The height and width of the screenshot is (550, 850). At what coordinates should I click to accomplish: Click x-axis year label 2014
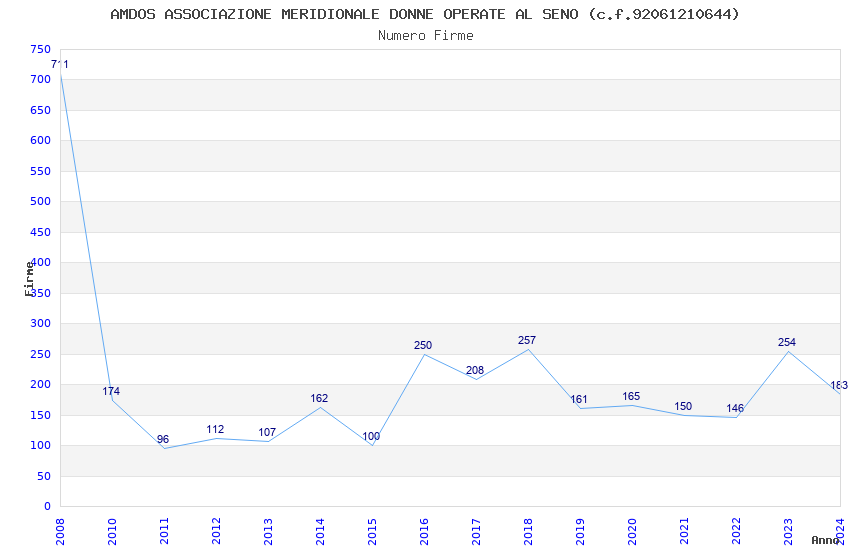(x=320, y=532)
